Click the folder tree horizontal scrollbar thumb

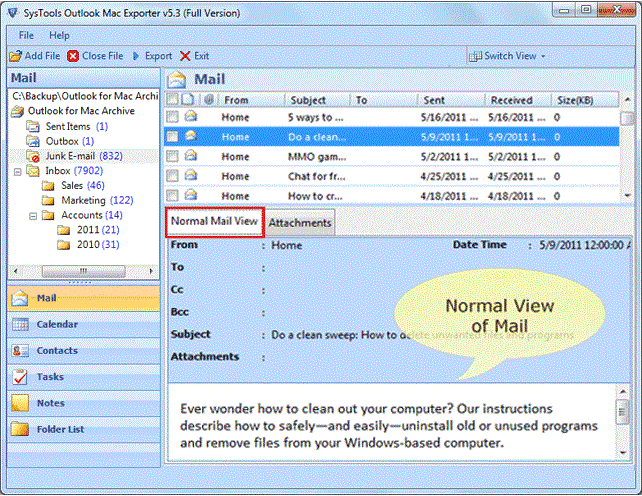tap(84, 271)
